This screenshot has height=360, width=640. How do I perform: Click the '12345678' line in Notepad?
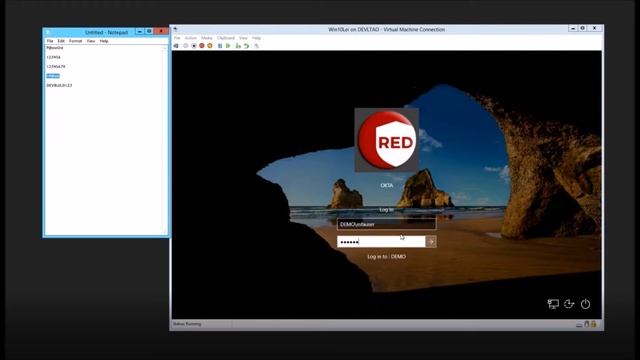pyautogui.click(x=56, y=67)
